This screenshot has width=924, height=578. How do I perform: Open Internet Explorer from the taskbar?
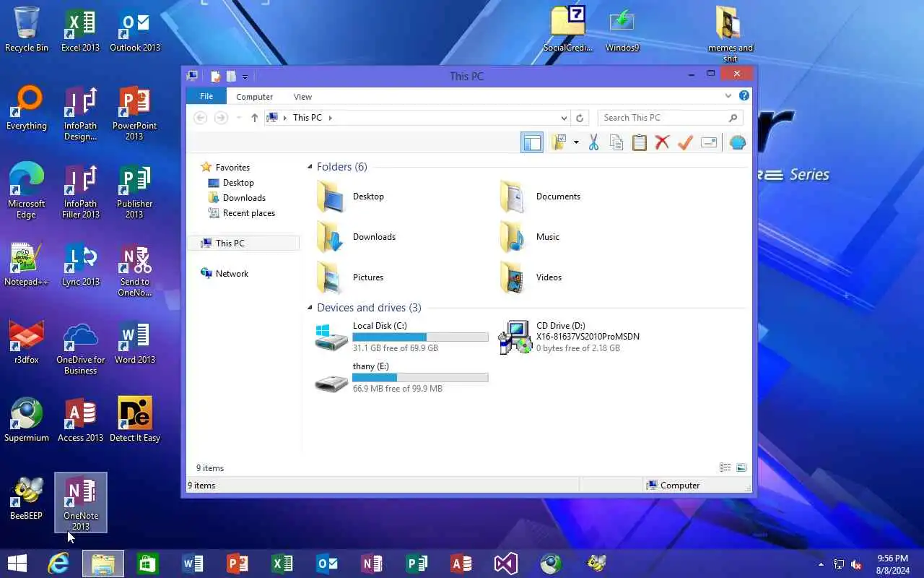[x=58, y=564]
